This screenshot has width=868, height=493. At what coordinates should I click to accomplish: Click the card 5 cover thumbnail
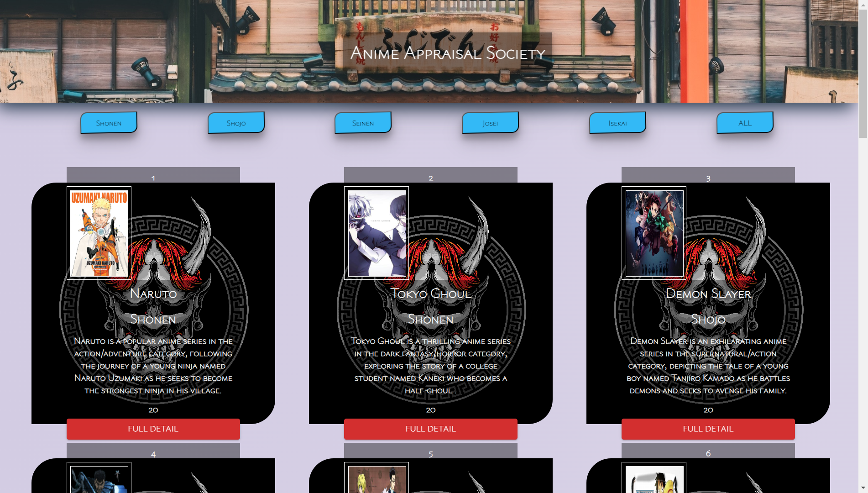tap(376, 477)
